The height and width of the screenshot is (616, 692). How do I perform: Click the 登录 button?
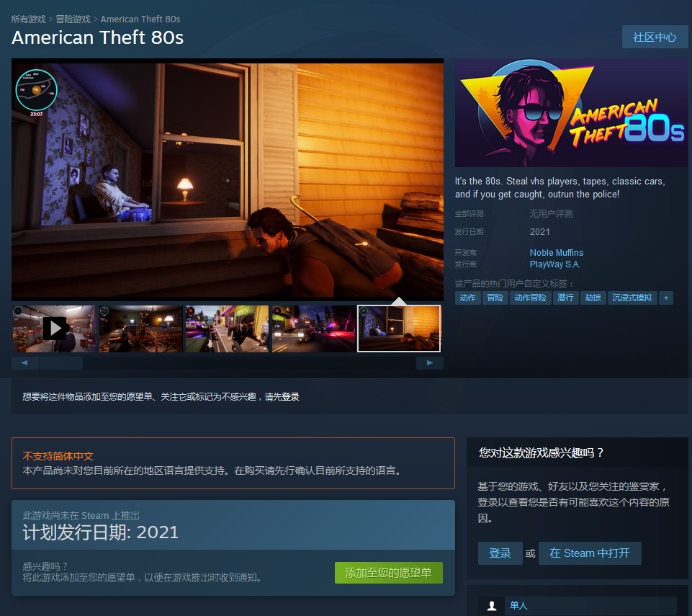(500, 553)
